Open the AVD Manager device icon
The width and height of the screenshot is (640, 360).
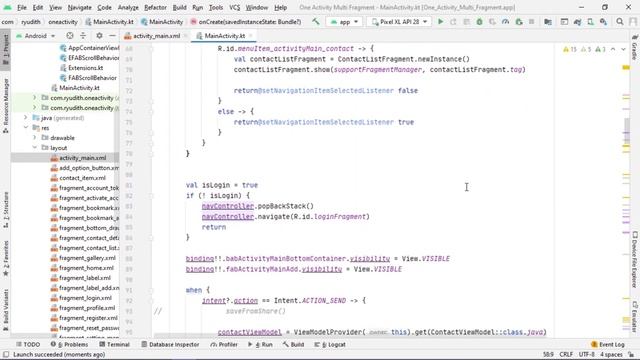click(x=591, y=22)
